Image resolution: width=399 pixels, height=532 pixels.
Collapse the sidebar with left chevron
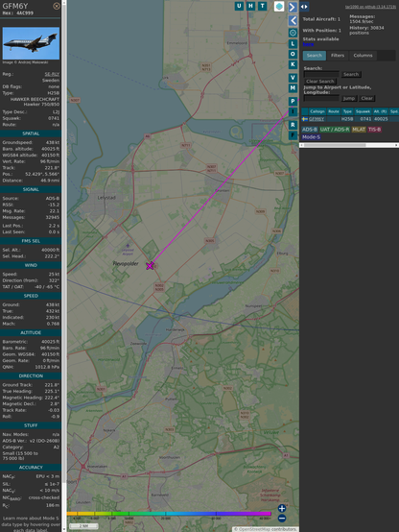pos(293,20)
